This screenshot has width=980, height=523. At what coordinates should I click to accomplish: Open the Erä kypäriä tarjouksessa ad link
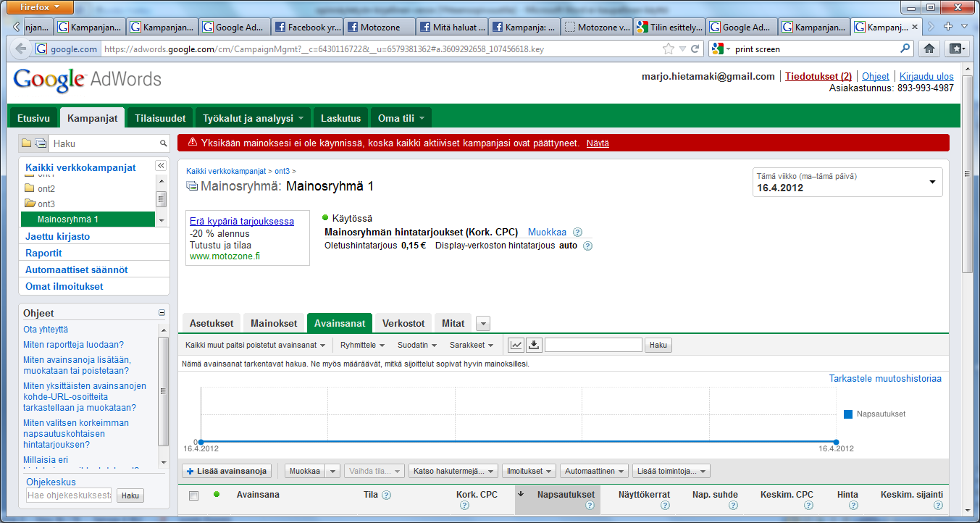[x=242, y=221]
